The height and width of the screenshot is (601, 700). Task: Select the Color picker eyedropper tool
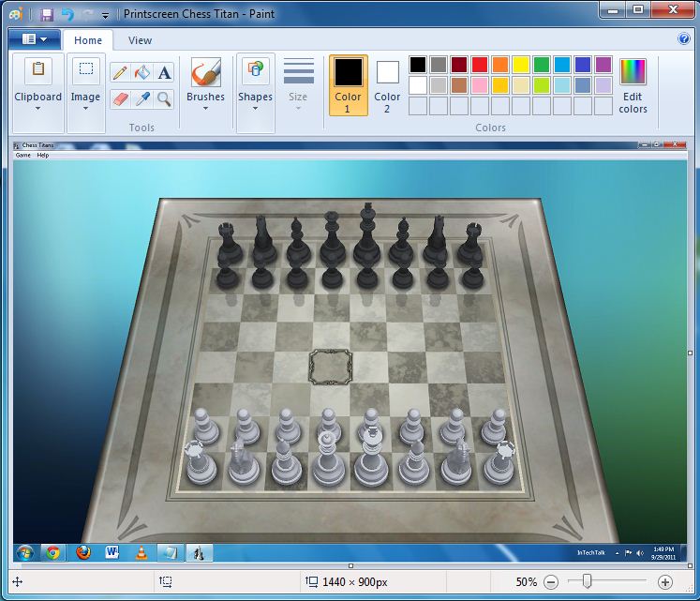click(x=142, y=98)
